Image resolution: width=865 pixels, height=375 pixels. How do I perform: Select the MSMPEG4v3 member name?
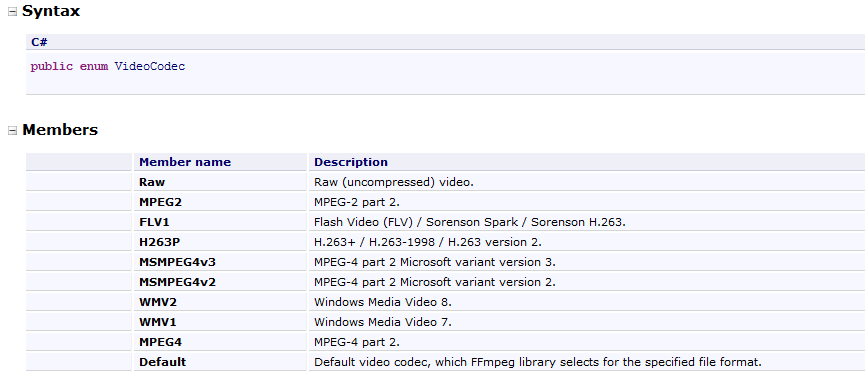[178, 262]
